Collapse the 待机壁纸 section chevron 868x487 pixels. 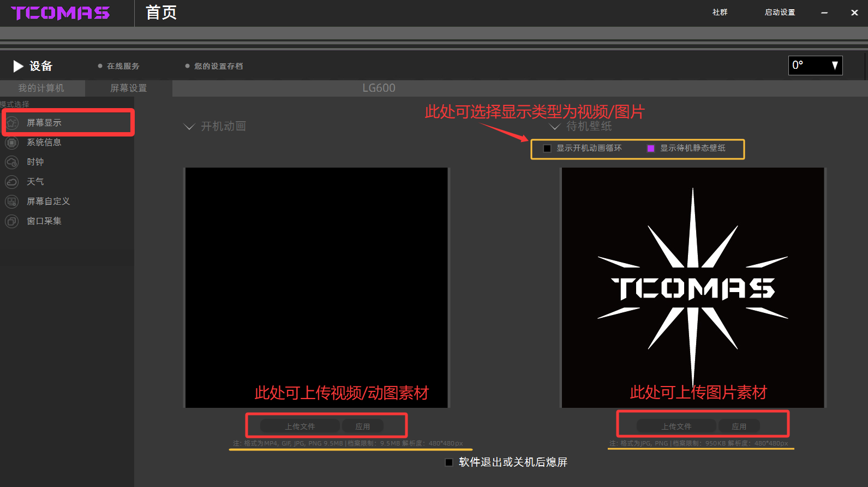click(x=555, y=127)
